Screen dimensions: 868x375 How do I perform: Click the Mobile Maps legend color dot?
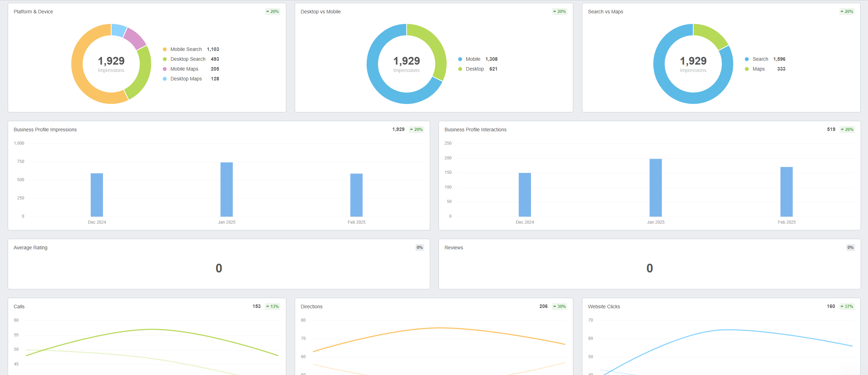click(x=165, y=69)
